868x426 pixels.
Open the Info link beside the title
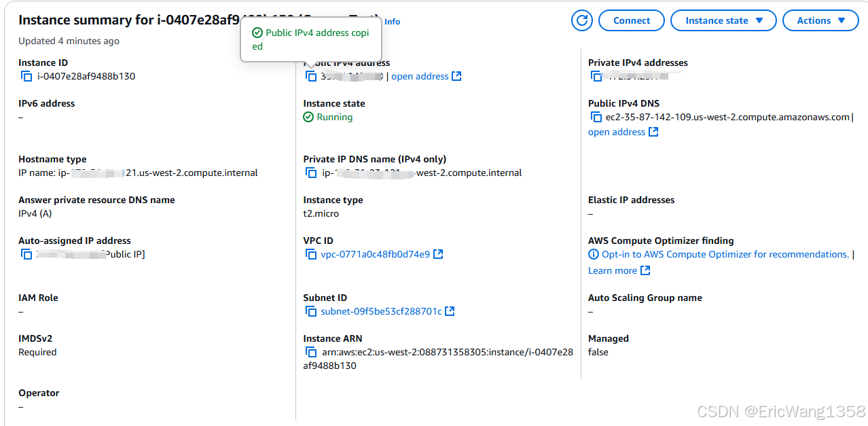[x=392, y=22]
